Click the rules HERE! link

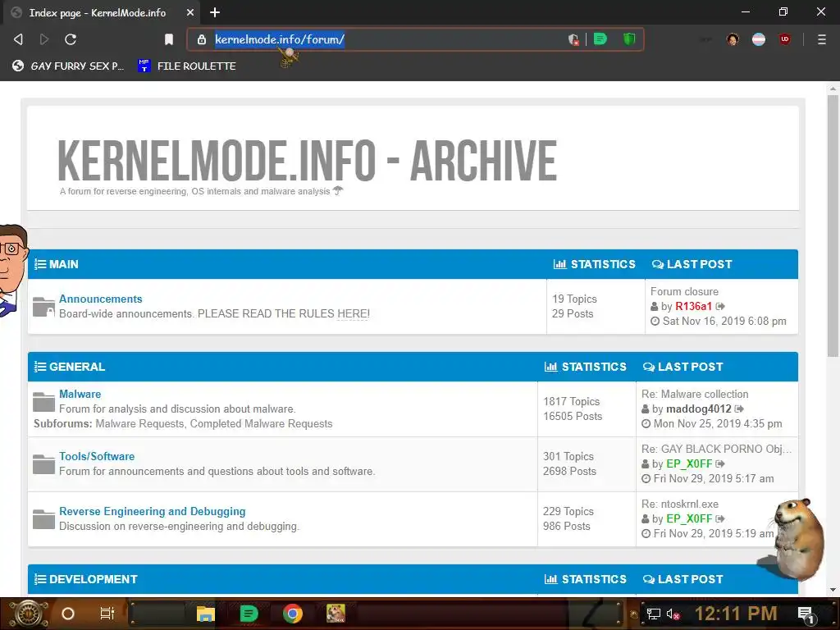[x=354, y=313]
